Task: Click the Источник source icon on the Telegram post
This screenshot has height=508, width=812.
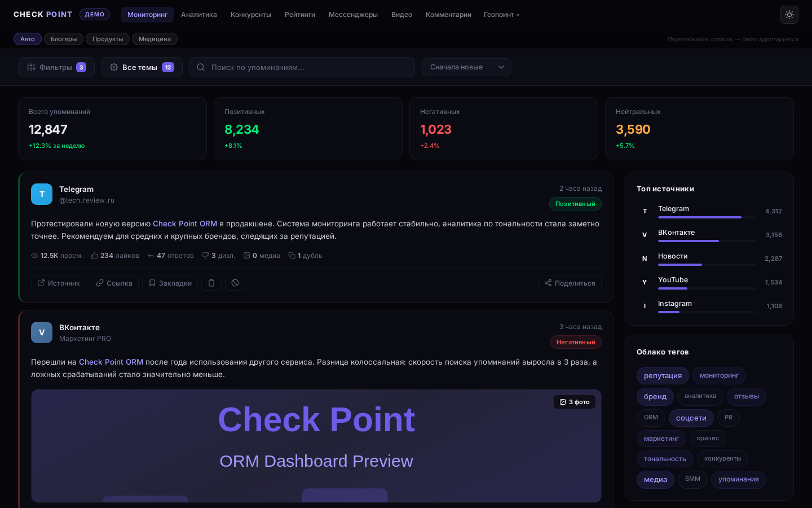Action: click(41, 283)
